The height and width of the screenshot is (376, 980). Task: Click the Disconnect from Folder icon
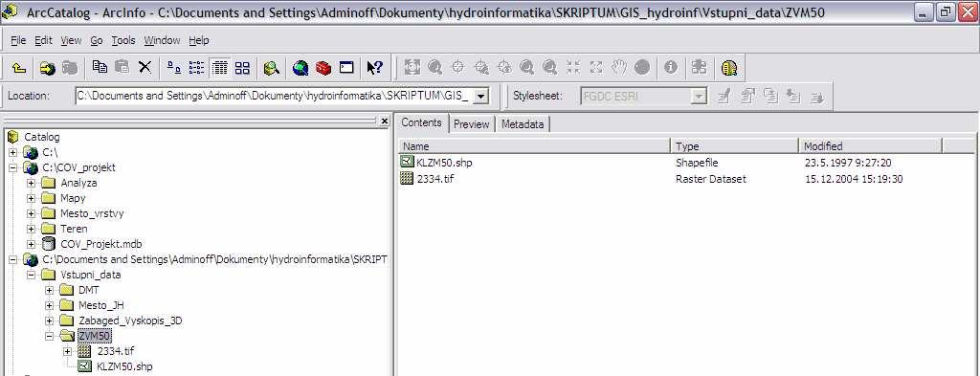tap(69, 68)
